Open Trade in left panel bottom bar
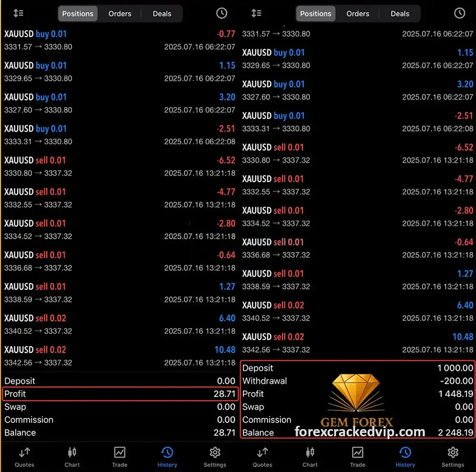The width and height of the screenshot is (476, 472). coord(119,457)
